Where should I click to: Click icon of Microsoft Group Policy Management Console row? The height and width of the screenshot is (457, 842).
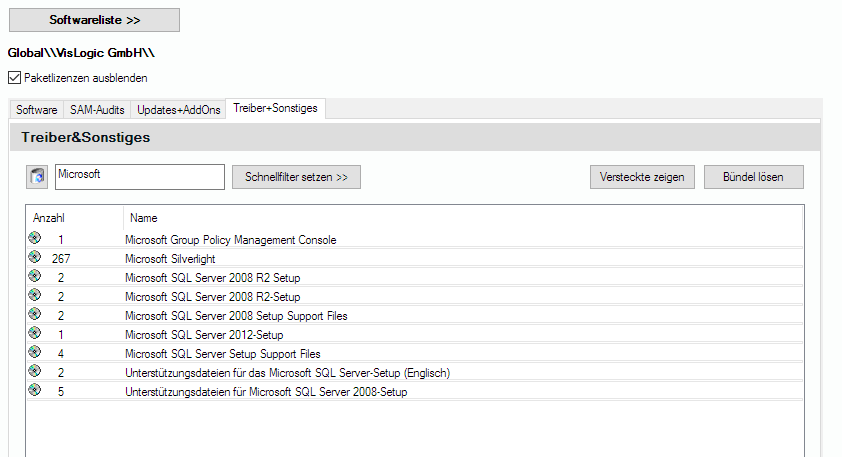[35, 237]
